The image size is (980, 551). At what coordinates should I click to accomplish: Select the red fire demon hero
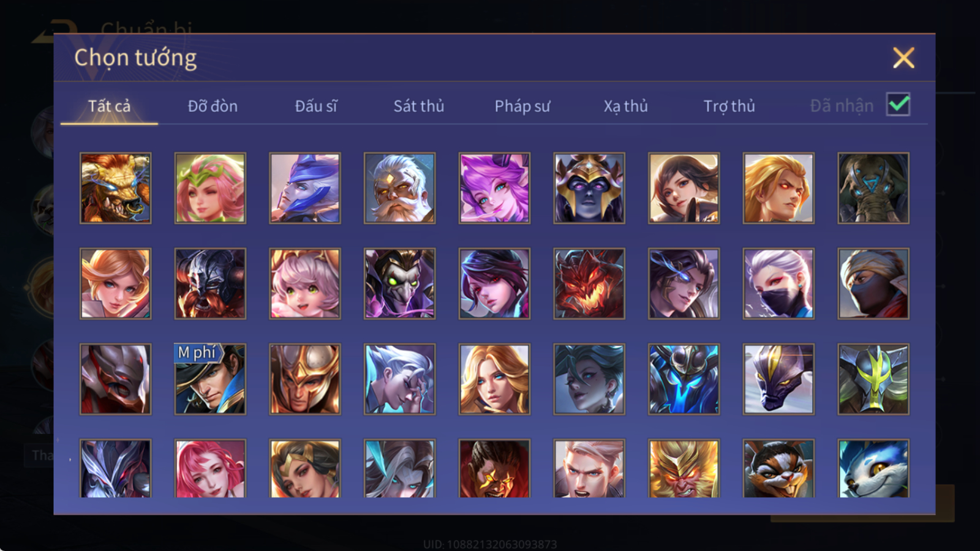589,283
